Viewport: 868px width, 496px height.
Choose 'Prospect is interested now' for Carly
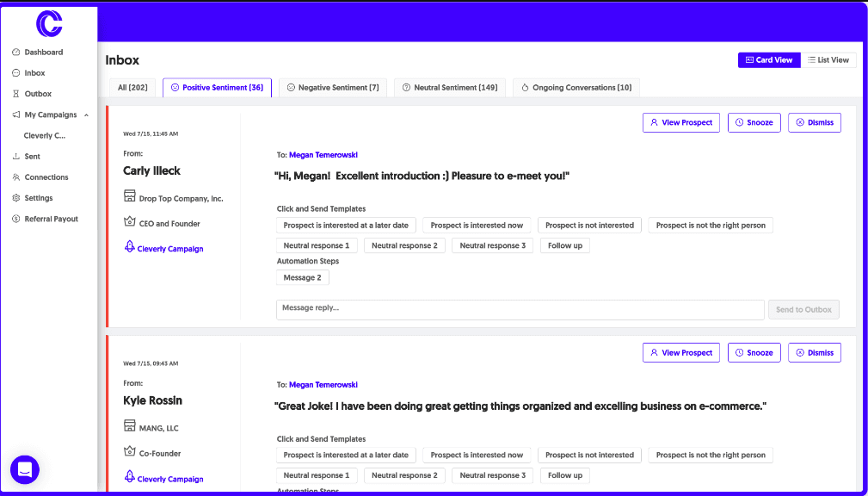pyautogui.click(x=477, y=225)
